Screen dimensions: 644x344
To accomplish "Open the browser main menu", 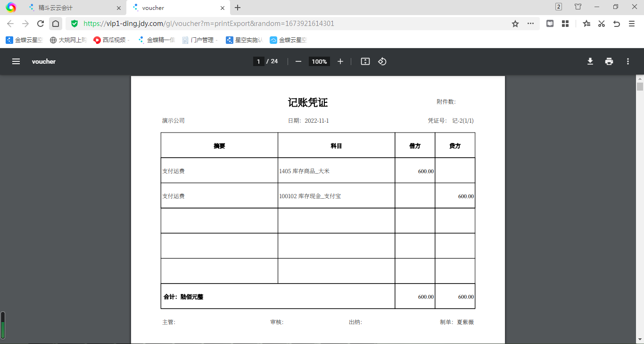I will tap(632, 24).
